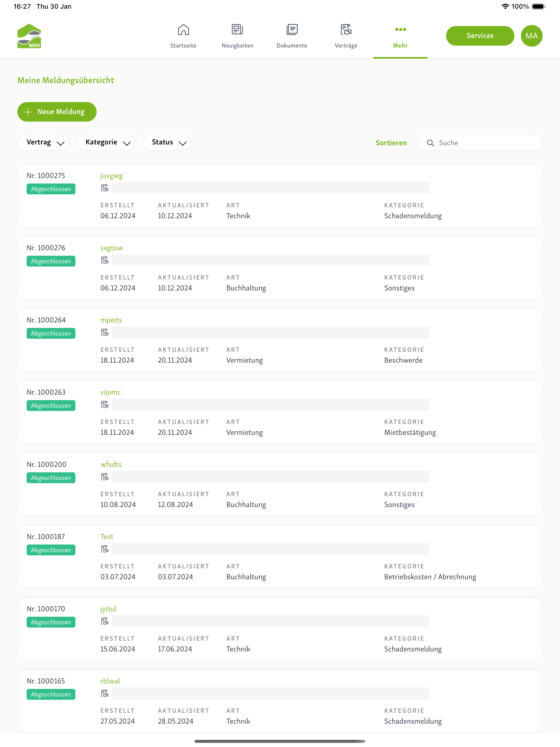Image resolution: width=560 pixels, height=747 pixels.
Task: Open Neuigkeiten newspaper icon
Action: [x=237, y=29]
